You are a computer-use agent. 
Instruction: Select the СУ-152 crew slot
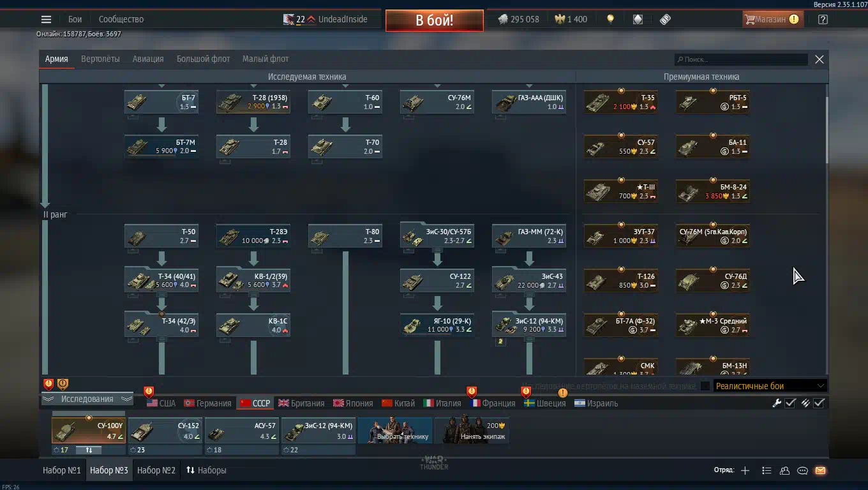pyautogui.click(x=165, y=430)
